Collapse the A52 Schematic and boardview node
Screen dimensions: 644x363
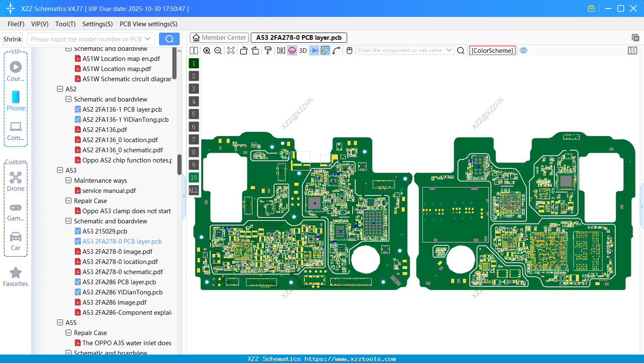tap(69, 99)
